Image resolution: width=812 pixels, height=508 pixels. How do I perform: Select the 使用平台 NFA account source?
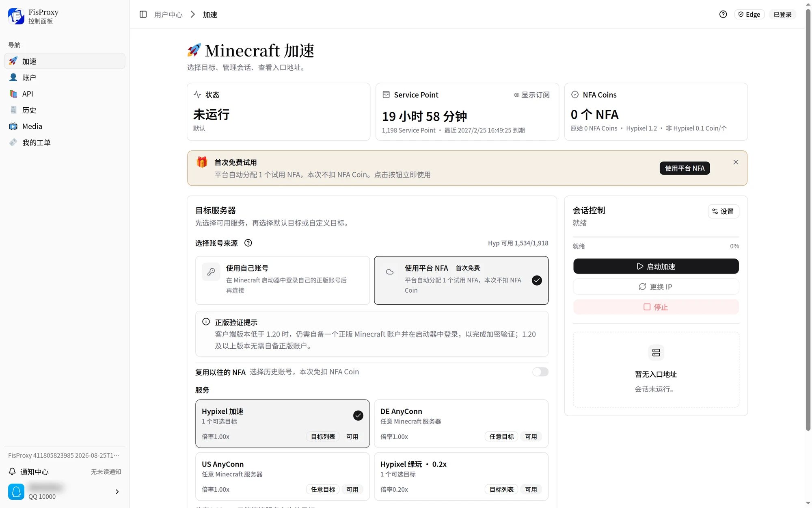point(461,280)
